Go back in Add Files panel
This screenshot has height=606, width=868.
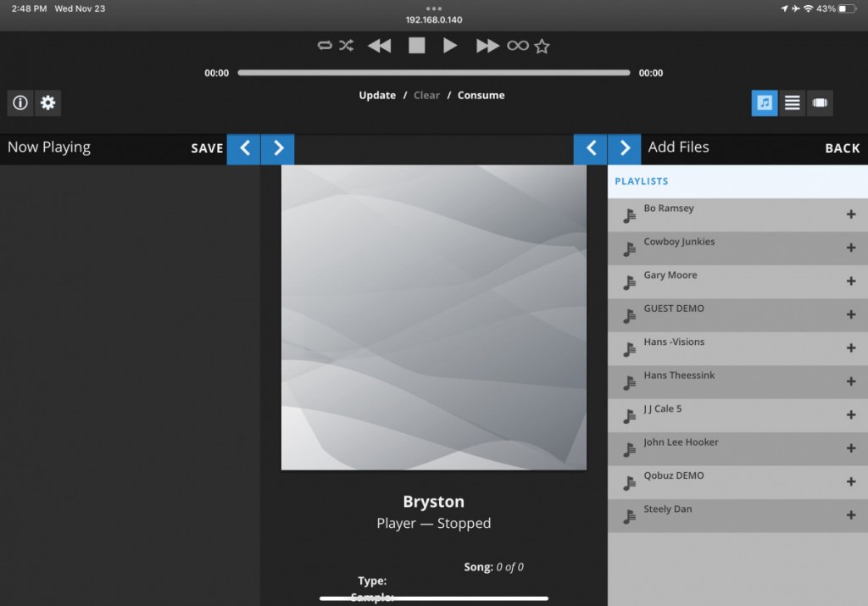click(843, 148)
